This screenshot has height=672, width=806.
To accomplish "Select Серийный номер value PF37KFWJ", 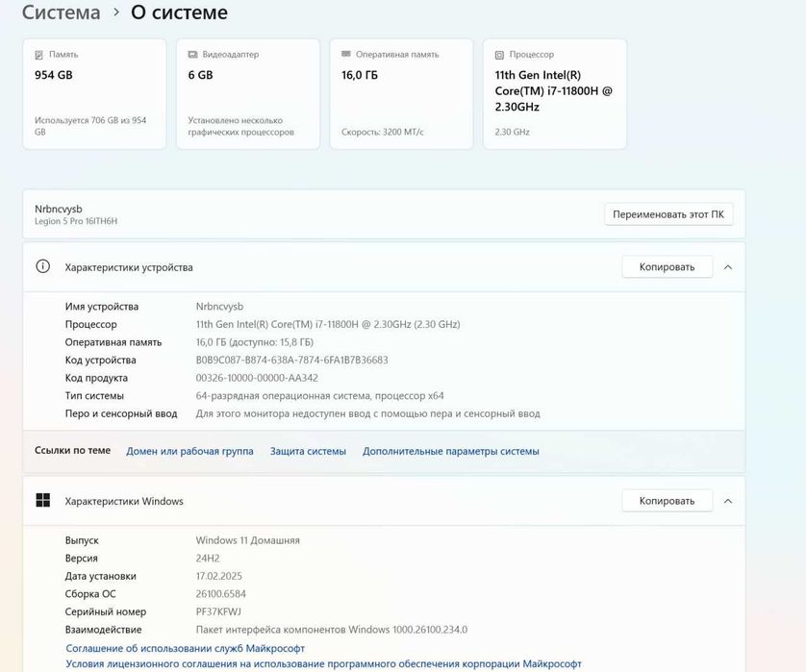I will pyautogui.click(x=218, y=611).
